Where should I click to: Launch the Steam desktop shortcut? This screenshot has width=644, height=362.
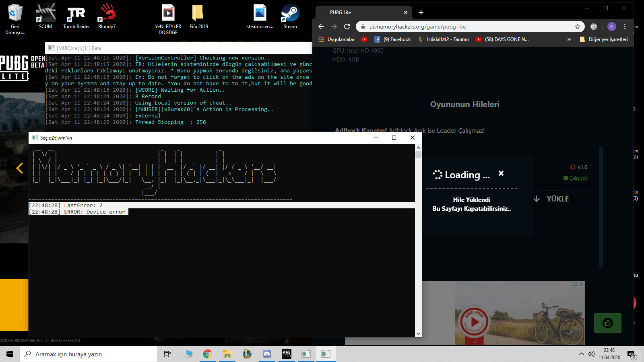click(290, 16)
